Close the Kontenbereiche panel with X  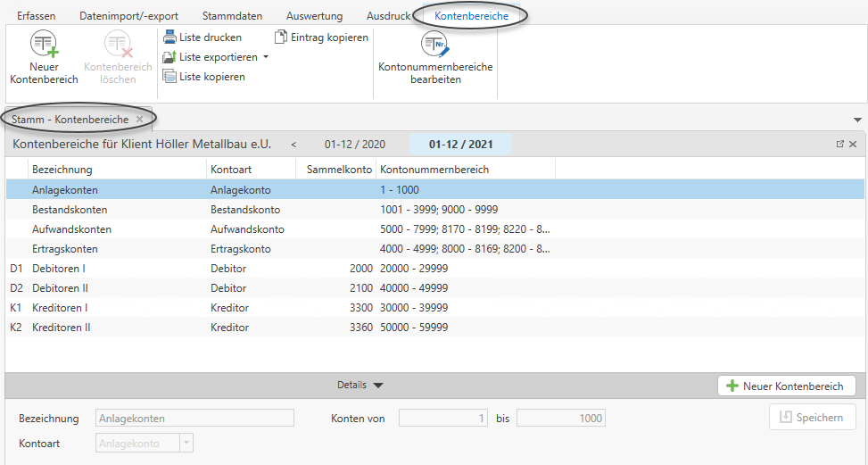pyautogui.click(x=853, y=144)
